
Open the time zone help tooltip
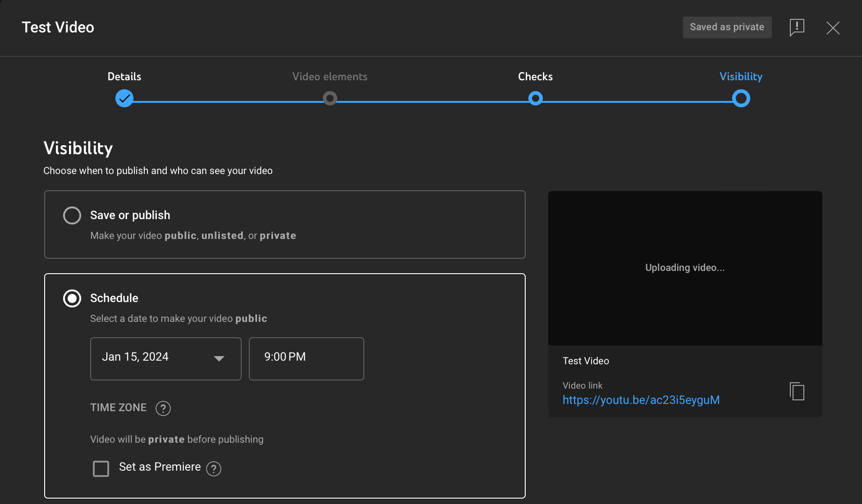coord(163,408)
